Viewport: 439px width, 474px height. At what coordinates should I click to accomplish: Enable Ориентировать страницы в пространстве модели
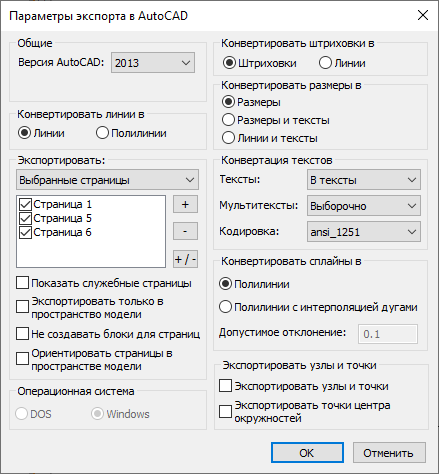(22, 359)
